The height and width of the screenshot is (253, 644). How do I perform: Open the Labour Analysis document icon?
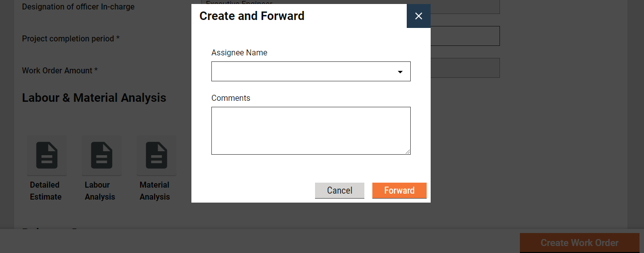(x=102, y=155)
